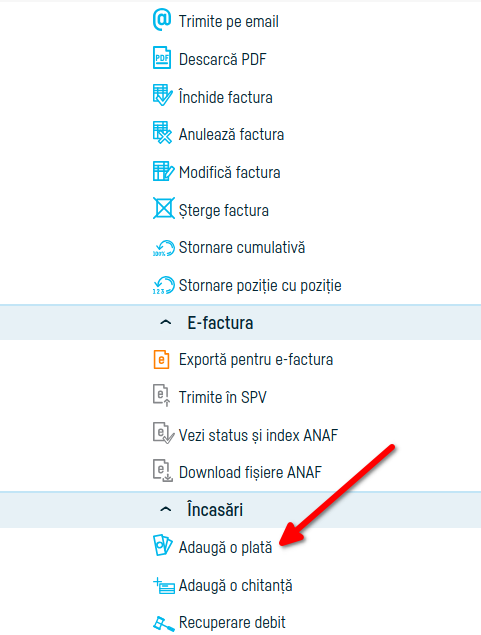This screenshot has width=481, height=635.
Task: Click the debt recovery gavel icon
Action: click(164, 623)
